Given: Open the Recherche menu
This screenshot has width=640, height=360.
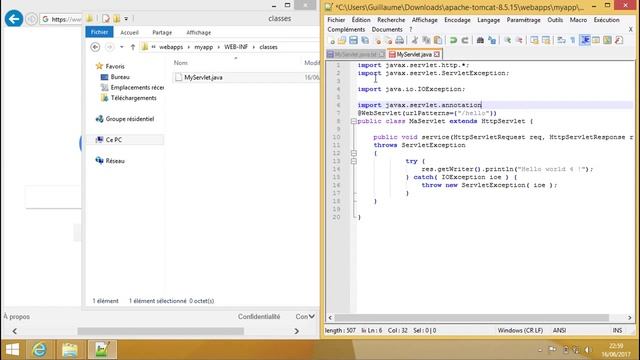Looking at the screenshot, I should (x=391, y=20).
